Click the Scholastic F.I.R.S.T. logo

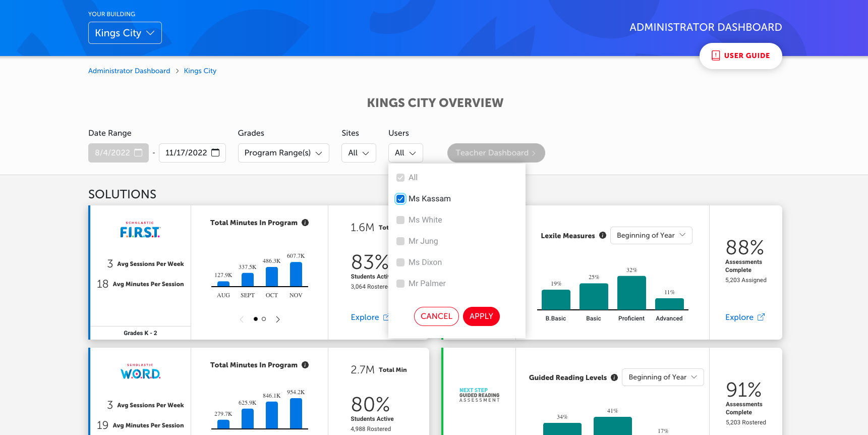[140, 230]
